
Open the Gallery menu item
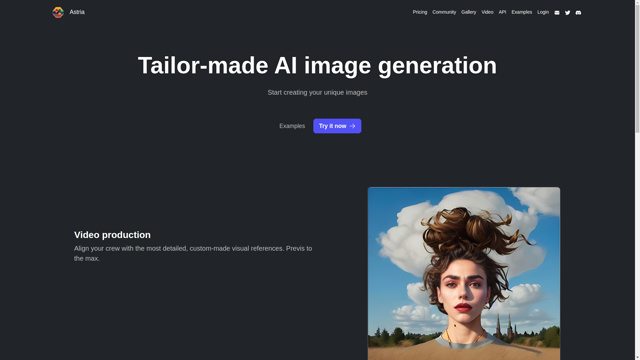click(469, 12)
